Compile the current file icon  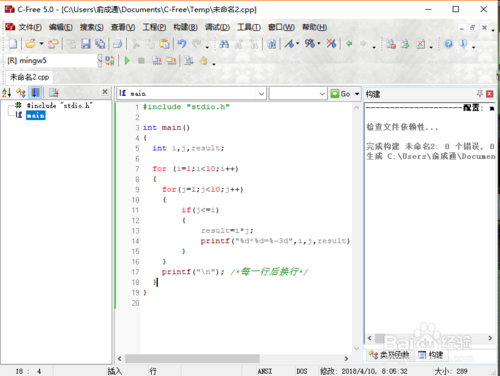coord(157,61)
